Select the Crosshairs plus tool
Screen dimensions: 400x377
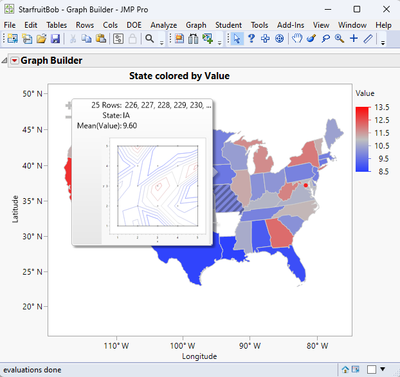pyautogui.click(x=354, y=39)
